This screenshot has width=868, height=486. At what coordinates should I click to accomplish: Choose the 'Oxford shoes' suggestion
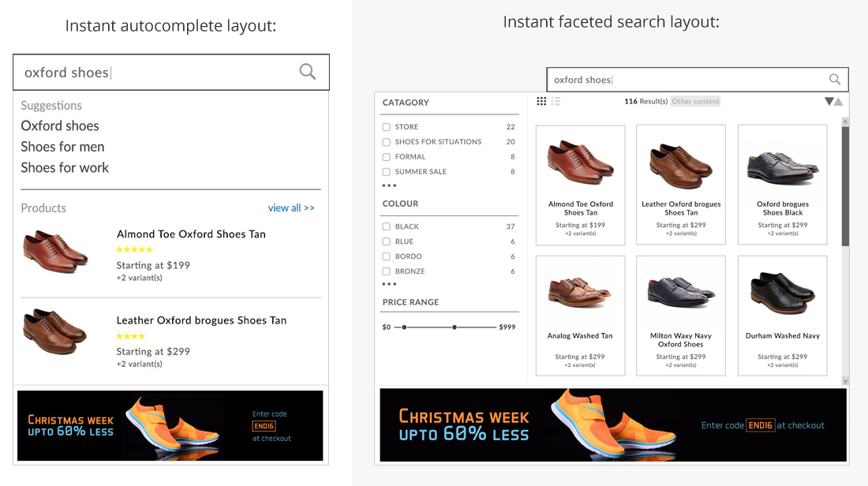click(x=60, y=125)
